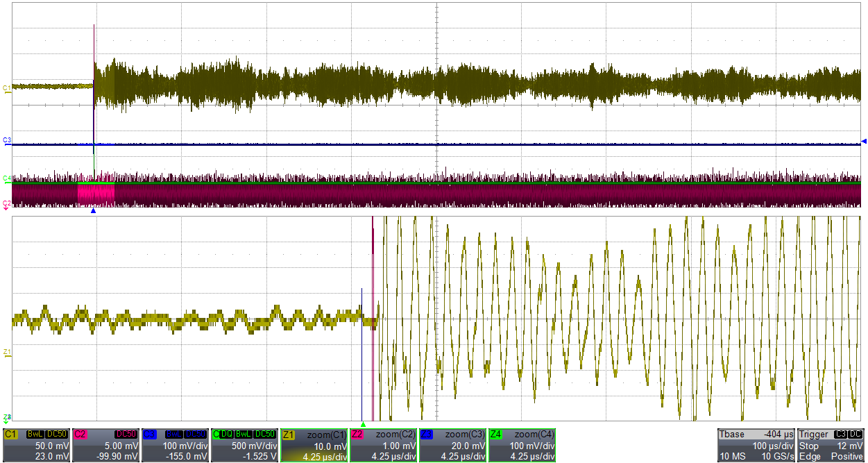
Task: Click the '12 mV' trigger level value
Action: click(851, 446)
